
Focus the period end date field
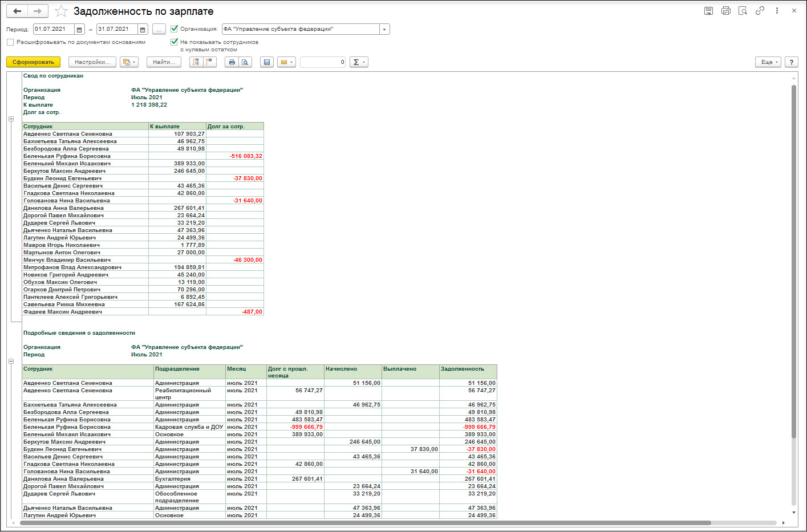tap(117, 29)
